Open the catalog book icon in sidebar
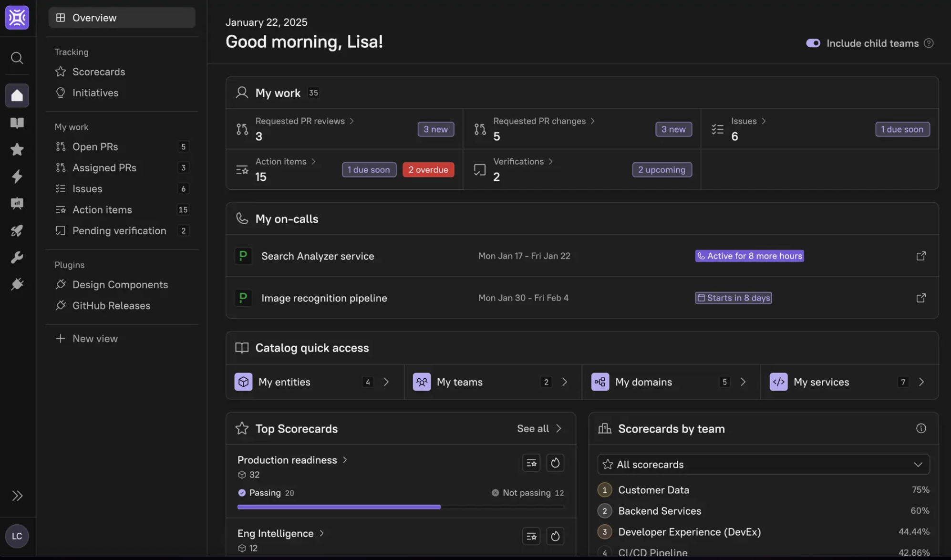Viewport: 951px width, 560px height. coord(17,123)
